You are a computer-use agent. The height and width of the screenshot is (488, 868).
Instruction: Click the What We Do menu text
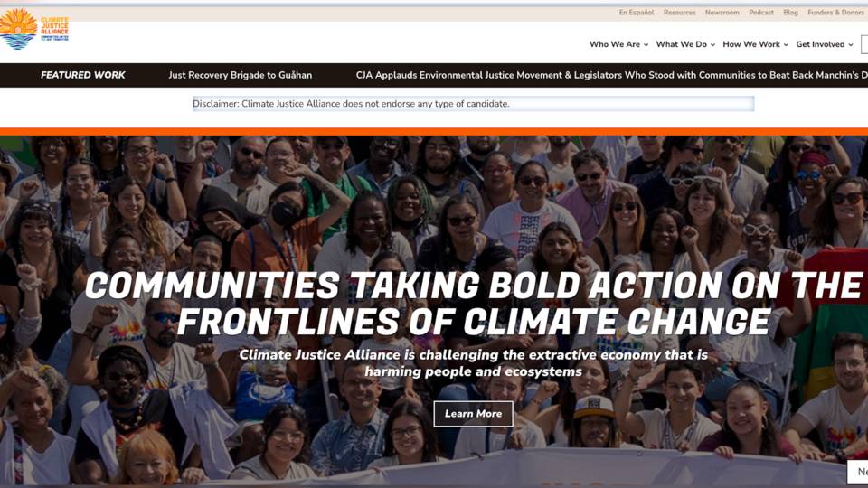(x=682, y=44)
